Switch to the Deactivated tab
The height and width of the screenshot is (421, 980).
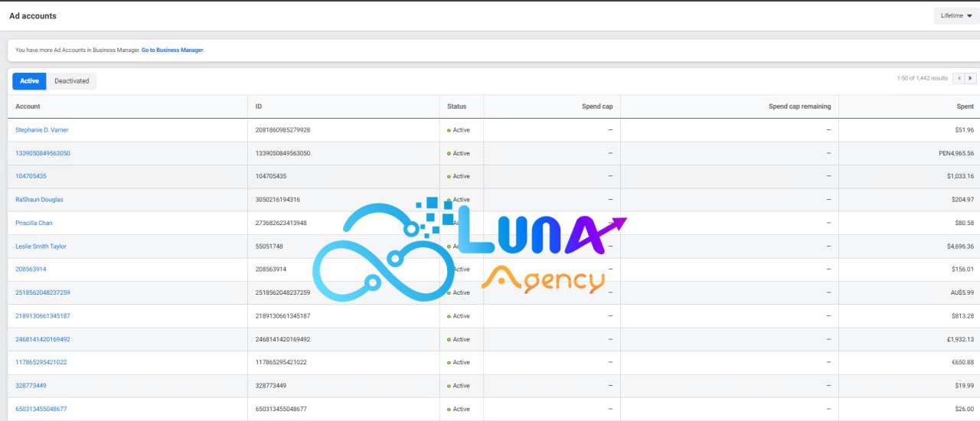[x=72, y=81]
